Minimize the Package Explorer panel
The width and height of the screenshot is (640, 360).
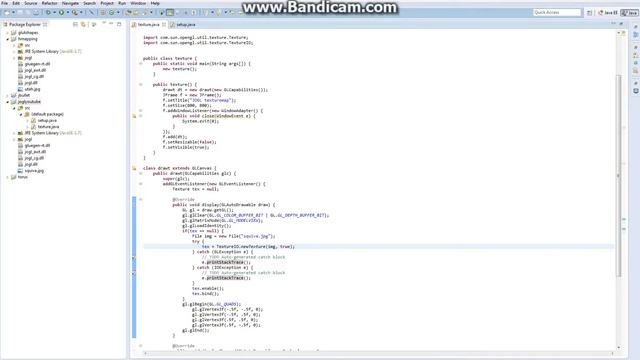pyautogui.click(x=111, y=24)
